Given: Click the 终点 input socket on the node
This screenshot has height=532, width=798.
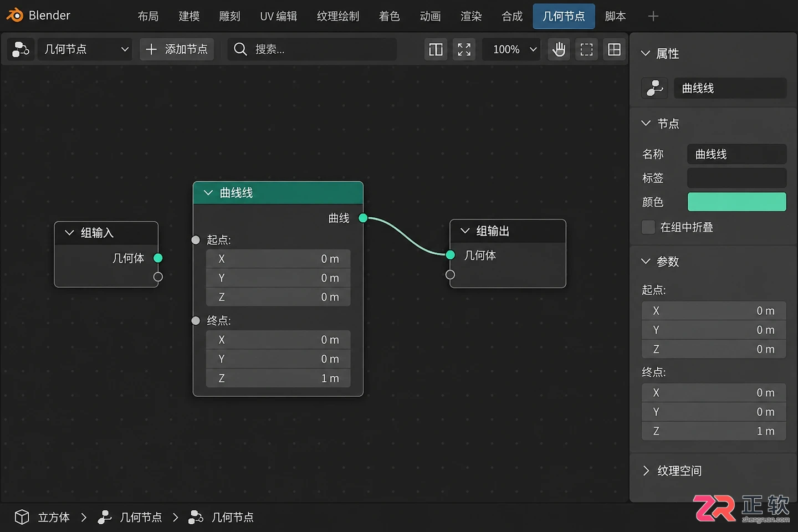Looking at the screenshot, I should [196, 320].
